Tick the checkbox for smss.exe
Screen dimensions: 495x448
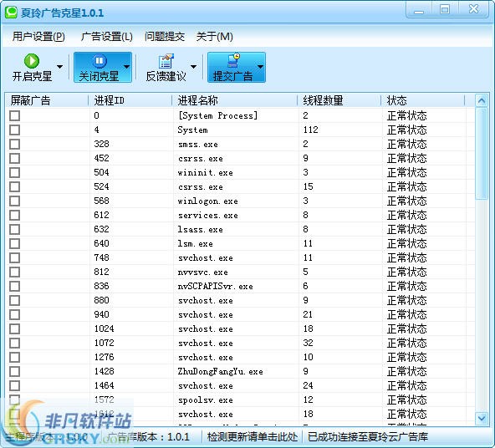tap(14, 145)
